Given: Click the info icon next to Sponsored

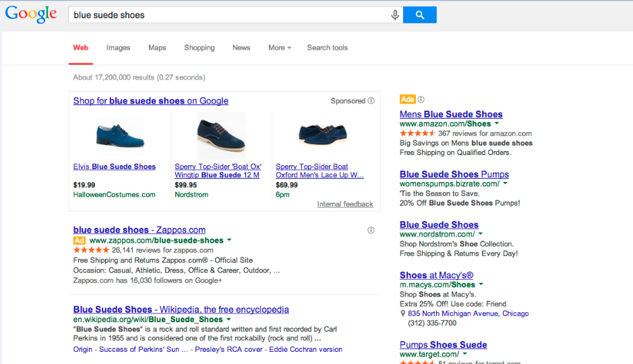Looking at the screenshot, I should click(x=371, y=100).
